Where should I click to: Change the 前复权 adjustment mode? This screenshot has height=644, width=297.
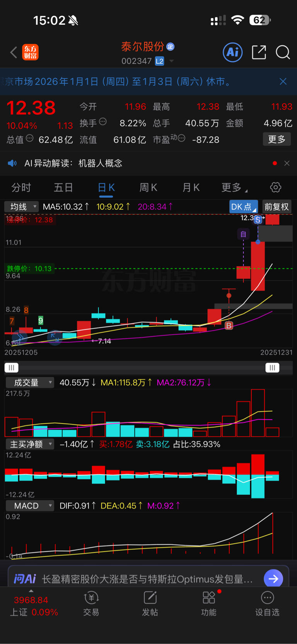277,207
